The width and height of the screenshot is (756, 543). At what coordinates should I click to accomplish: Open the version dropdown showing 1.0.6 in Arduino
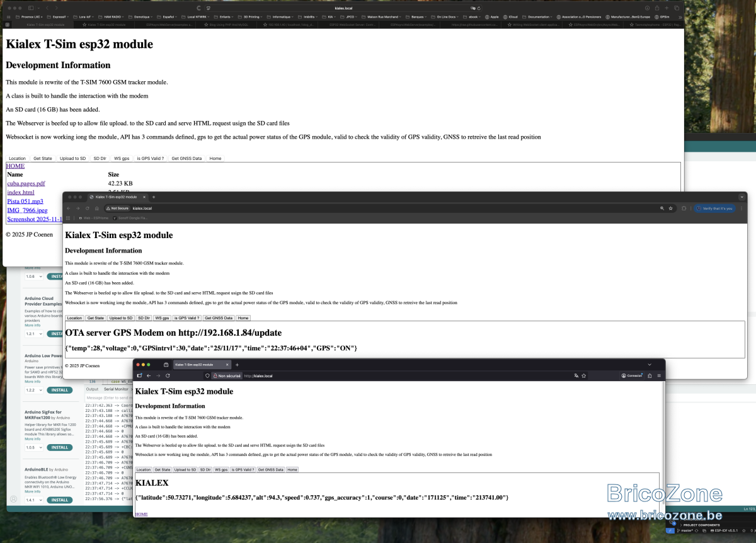34,276
